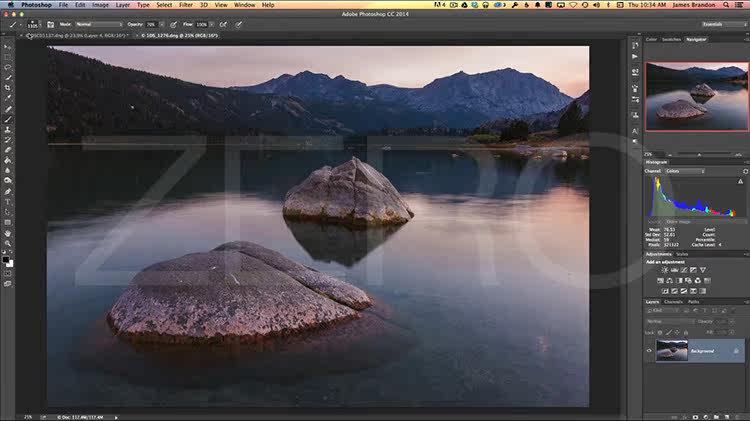This screenshot has width=750, height=421.
Task: Open the Character panel icon in dock
Action: (x=635, y=131)
